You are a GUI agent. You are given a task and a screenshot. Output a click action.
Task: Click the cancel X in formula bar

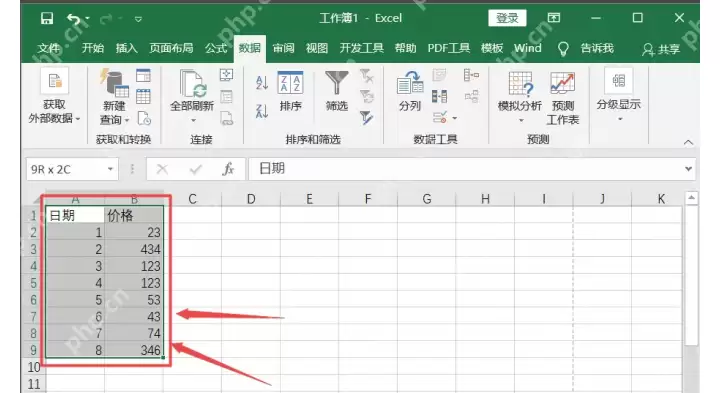coord(162,169)
